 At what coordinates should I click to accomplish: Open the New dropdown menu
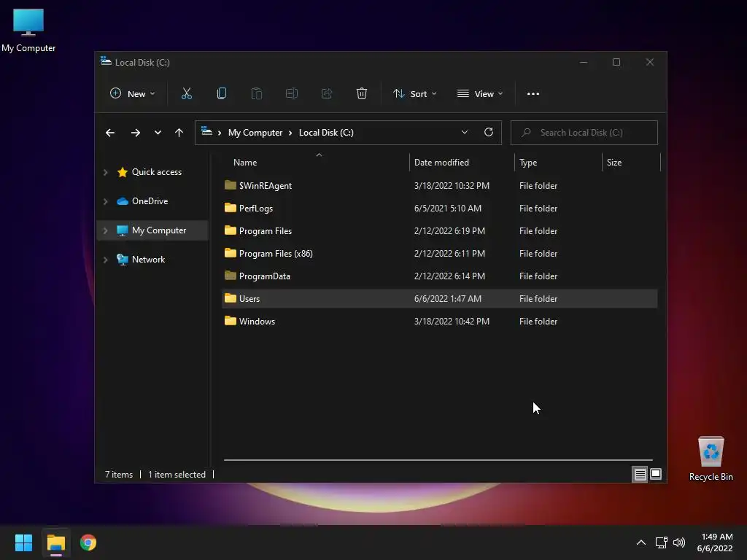(133, 94)
